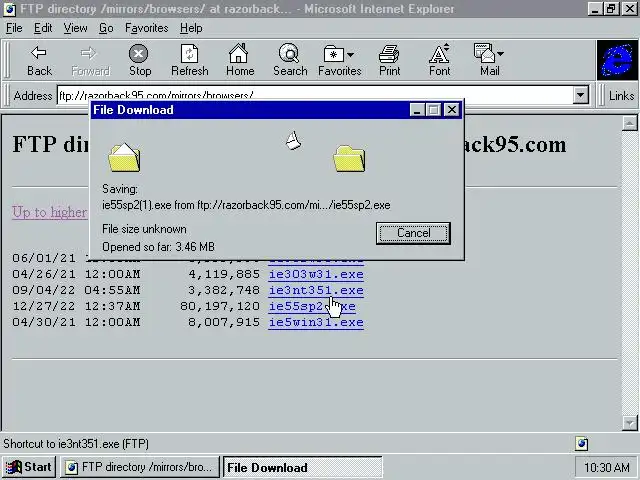The width and height of the screenshot is (640, 480).
Task: Click the 04/26/21 12:00AM date entry
Action: [x=76, y=274]
